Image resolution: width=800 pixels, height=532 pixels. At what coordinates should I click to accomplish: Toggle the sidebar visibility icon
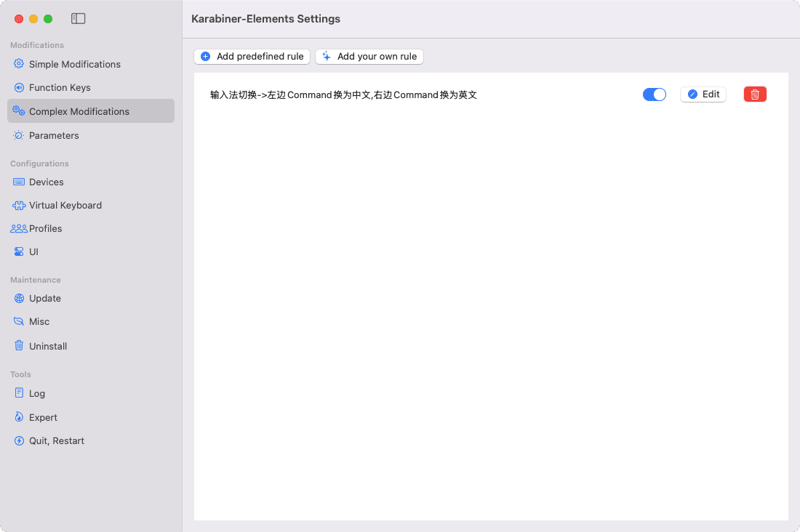(x=78, y=19)
